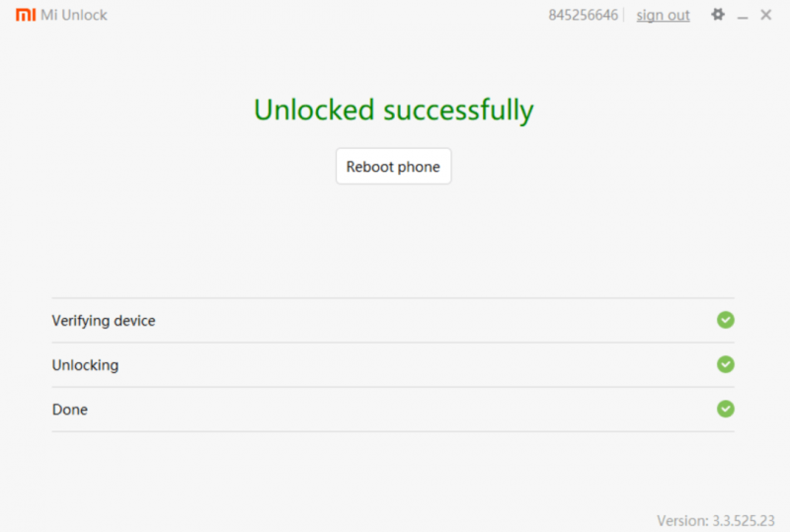Image resolution: width=790 pixels, height=532 pixels.
Task: Click the Reboot phone button
Action: pos(393,166)
